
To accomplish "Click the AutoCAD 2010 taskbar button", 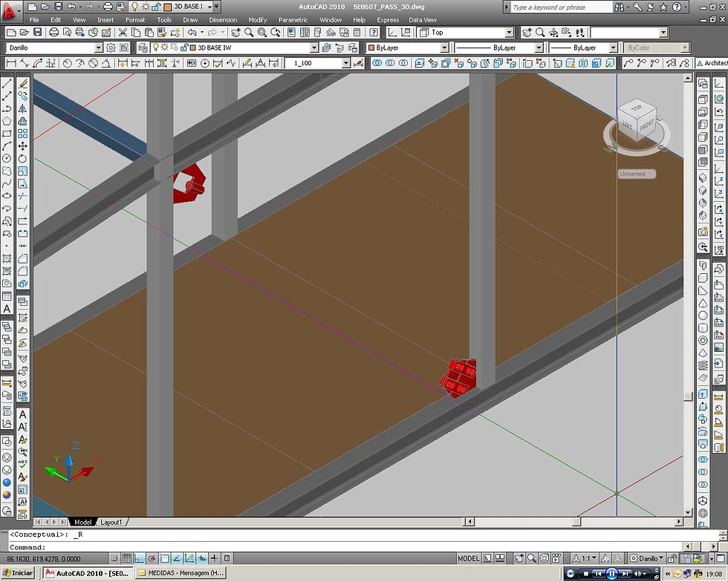I will pos(88,573).
